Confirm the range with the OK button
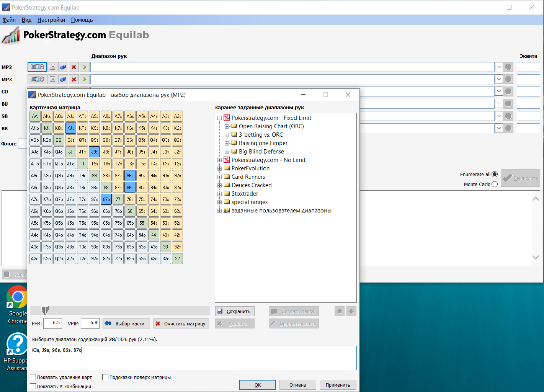Image resolution: width=544 pixels, height=392 pixels. coord(258,385)
